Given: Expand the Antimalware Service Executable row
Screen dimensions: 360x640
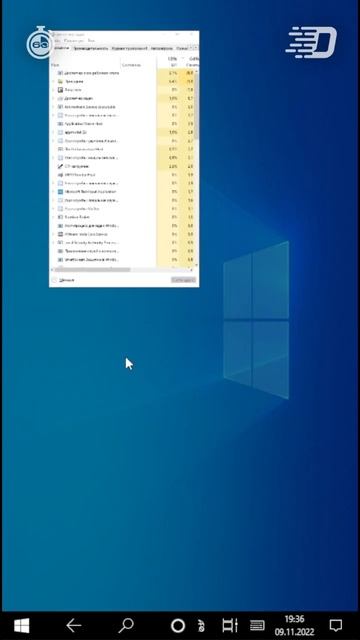Looking at the screenshot, I should coord(53,107).
